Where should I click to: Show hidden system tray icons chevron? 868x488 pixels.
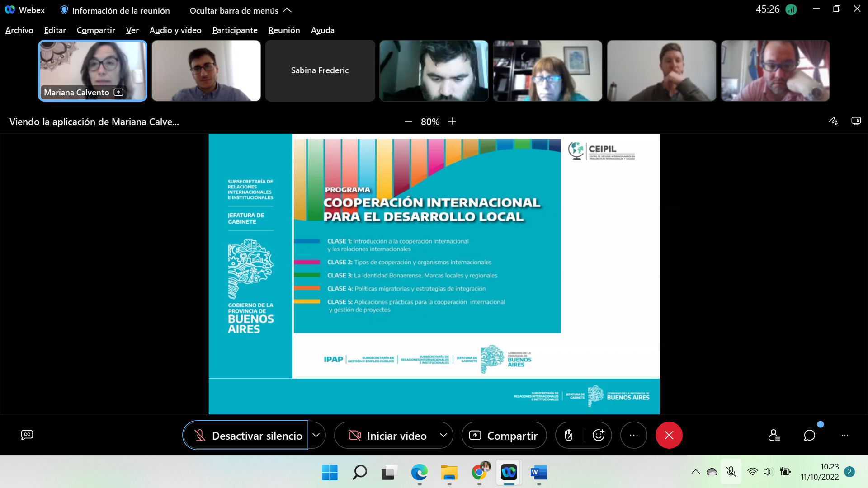[x=695, y=472]
